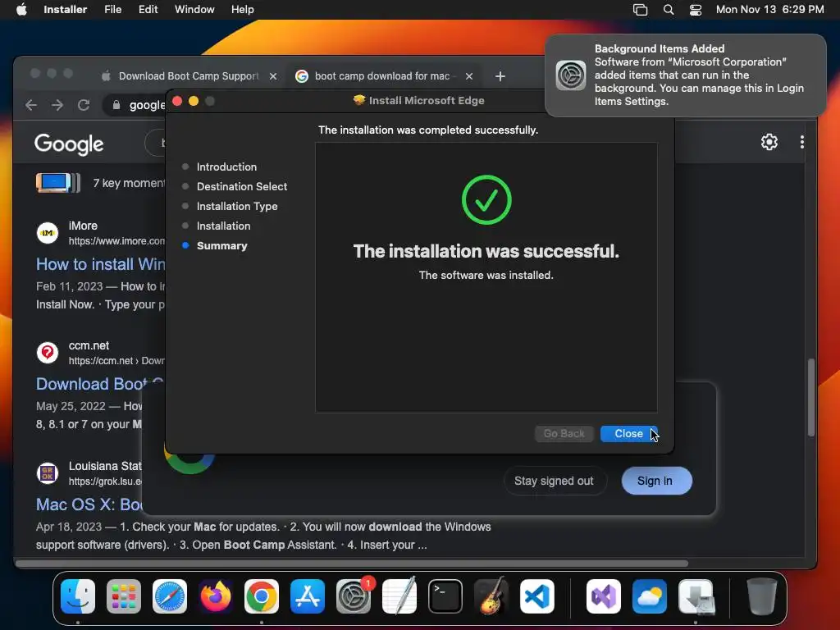Open Visual Studio Code from the Dock

point(536,596)
